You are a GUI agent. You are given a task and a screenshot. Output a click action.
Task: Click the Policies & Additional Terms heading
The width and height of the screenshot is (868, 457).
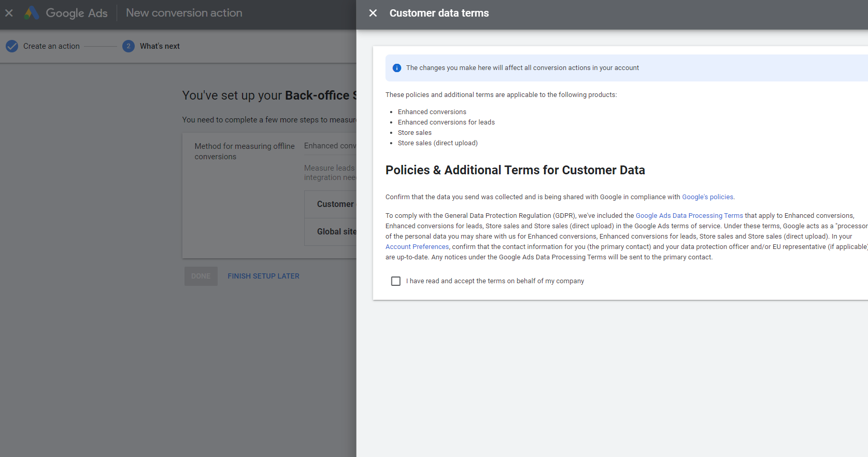coord(515,170)
